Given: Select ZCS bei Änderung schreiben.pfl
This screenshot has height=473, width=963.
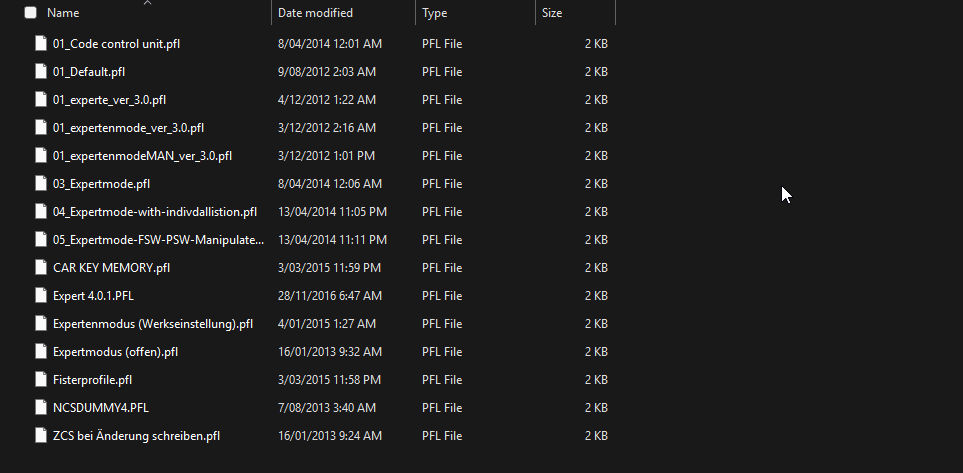Looking at the screenshot, I should (x=136, y=436).
